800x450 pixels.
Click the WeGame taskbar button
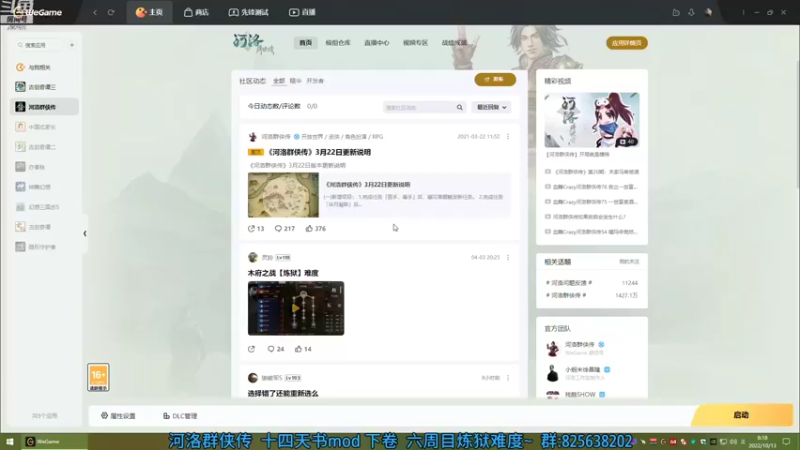(54, 442)
